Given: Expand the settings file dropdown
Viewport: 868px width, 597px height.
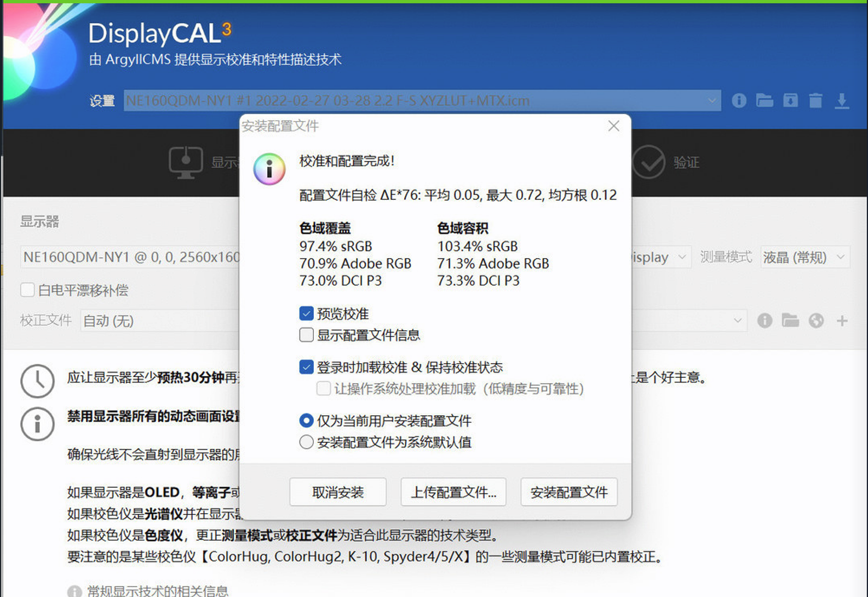Looking at the screenshot, I should pyautogui.click(x=422, y=101).
